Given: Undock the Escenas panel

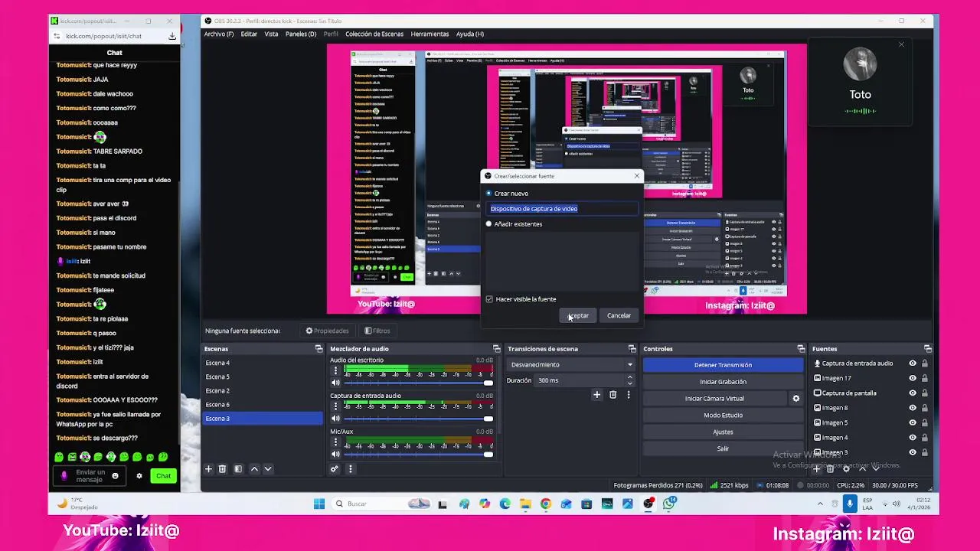Looking at the screenshot, I should click(x=318, y=349).
